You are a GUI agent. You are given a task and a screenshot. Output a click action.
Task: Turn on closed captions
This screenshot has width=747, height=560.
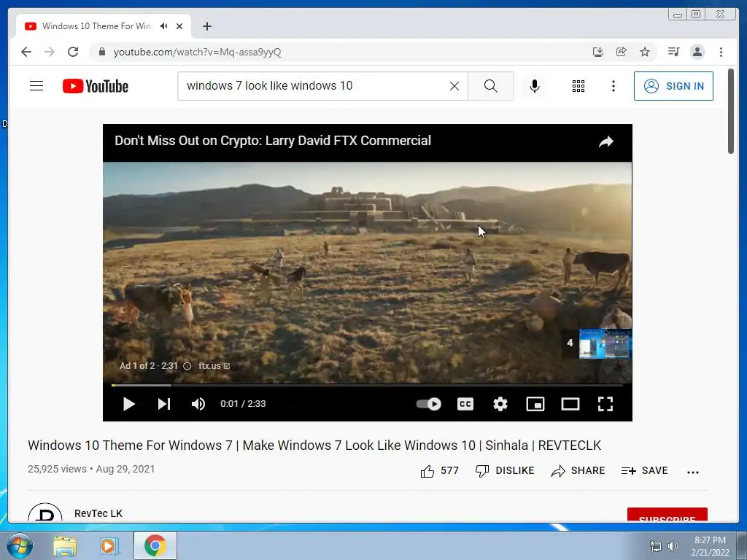465,404
